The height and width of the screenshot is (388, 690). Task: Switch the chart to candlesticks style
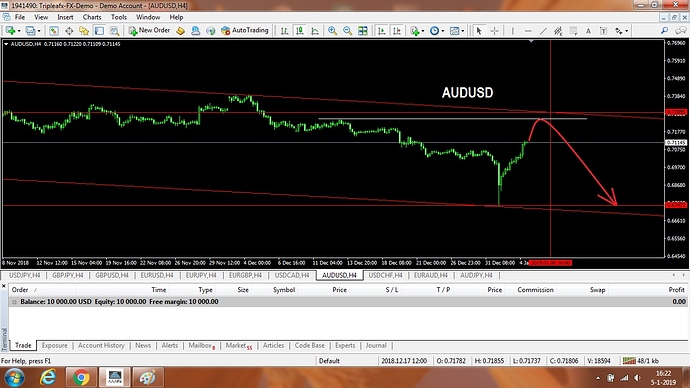point(300,30)
